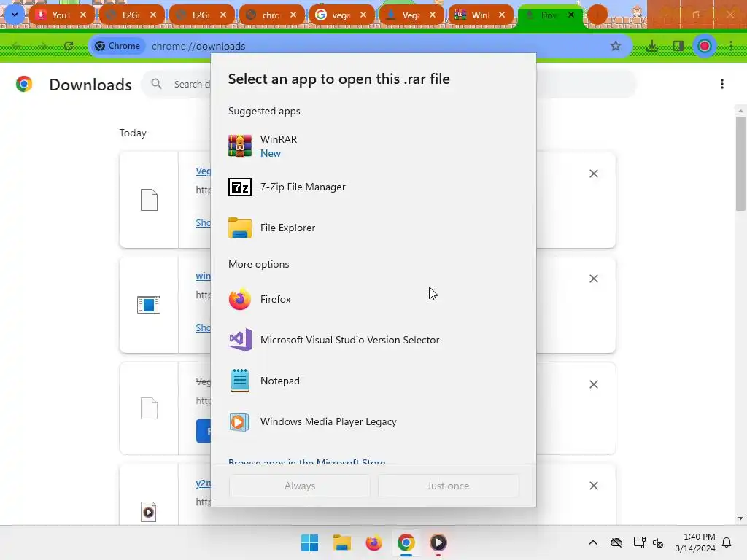This screenshot has width=747, height=560.
Task: Open Chrome downloads toolbar icon
Action: (x=651, y=46)
